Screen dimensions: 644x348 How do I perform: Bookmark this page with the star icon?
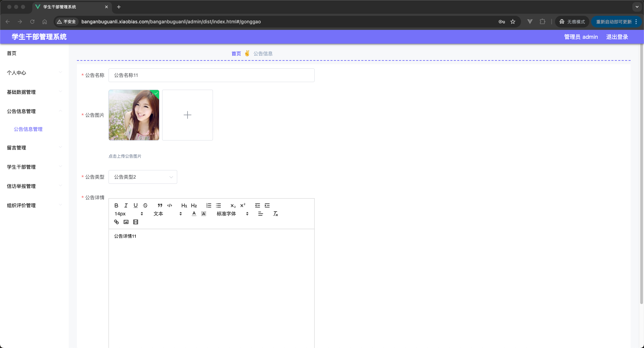pyautogui.click(x=513, y=22)
